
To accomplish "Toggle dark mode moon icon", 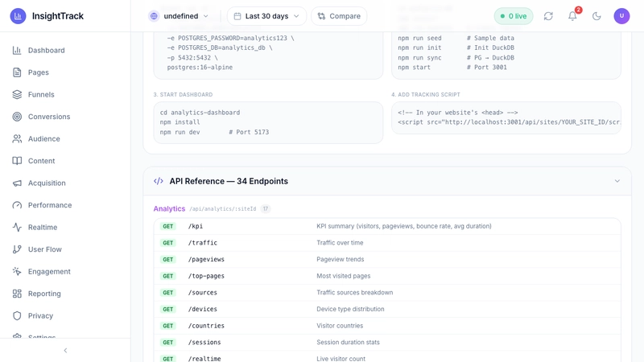I will (597, 16).
